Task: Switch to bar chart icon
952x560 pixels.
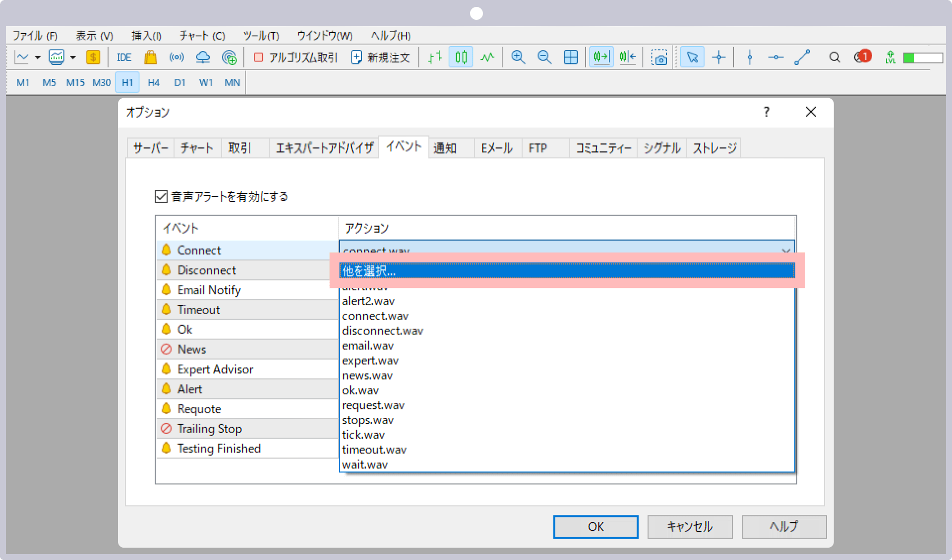Action: (435, 57)
